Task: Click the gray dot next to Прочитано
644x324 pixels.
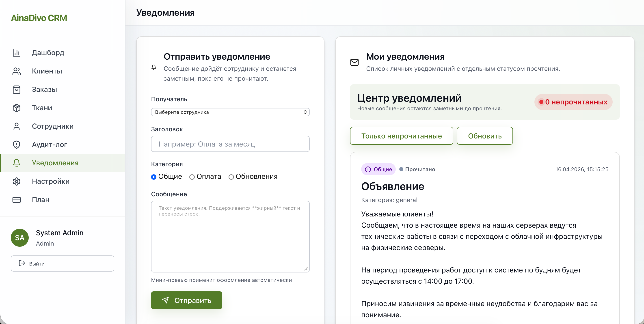Action: click(x=401, y=169)
